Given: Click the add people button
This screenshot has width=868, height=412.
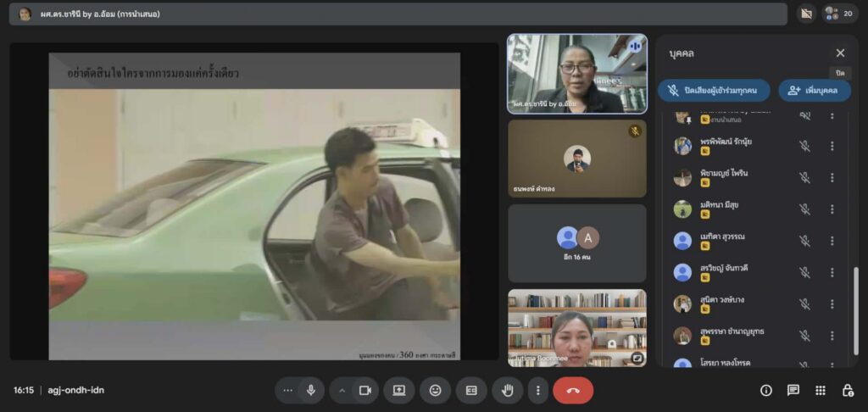Looking at the screenshot, I should click(x=814, y=90).
